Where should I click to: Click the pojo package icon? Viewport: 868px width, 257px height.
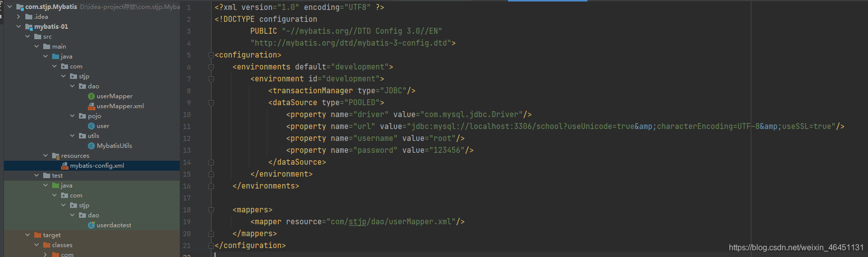(82, 116)
